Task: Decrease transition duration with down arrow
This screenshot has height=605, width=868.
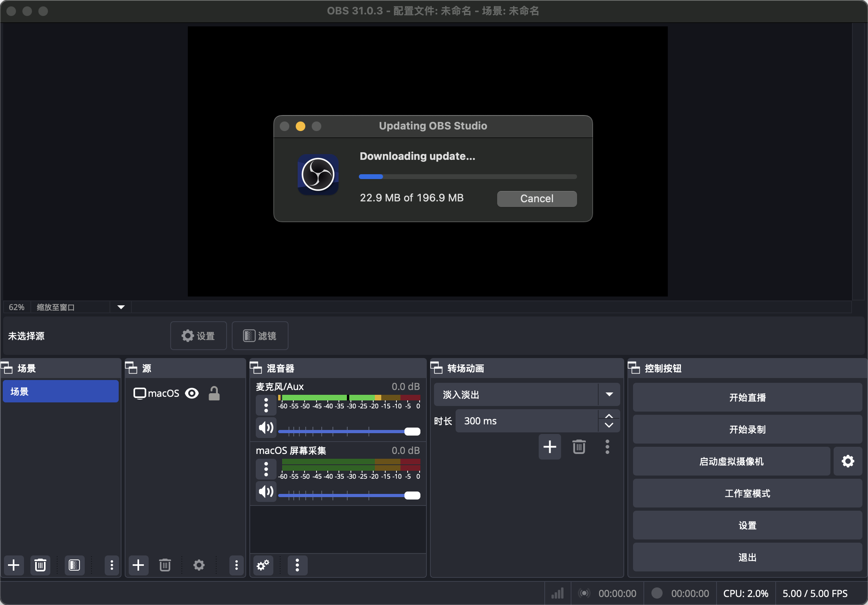Action: [x=609, y=426]
